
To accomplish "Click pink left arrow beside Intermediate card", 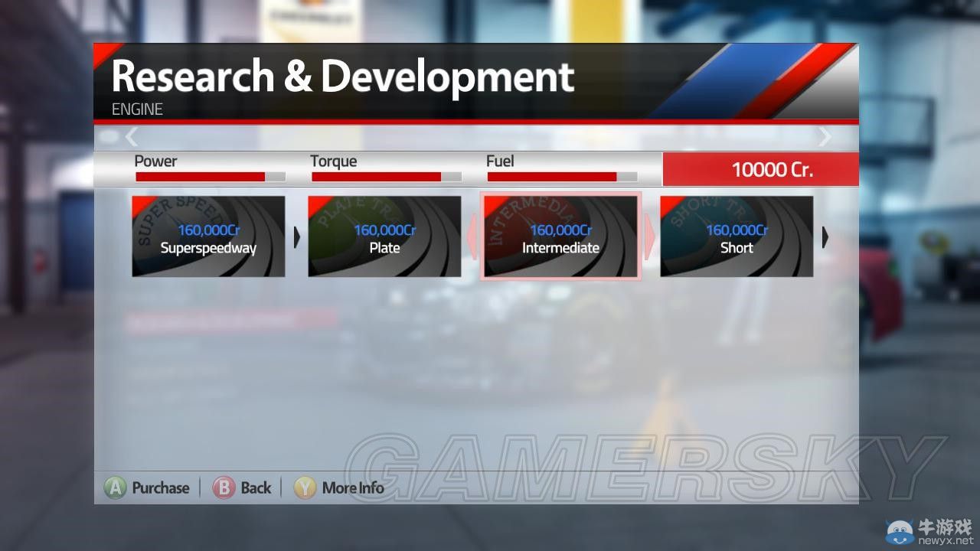I will [x=472, y=237].
